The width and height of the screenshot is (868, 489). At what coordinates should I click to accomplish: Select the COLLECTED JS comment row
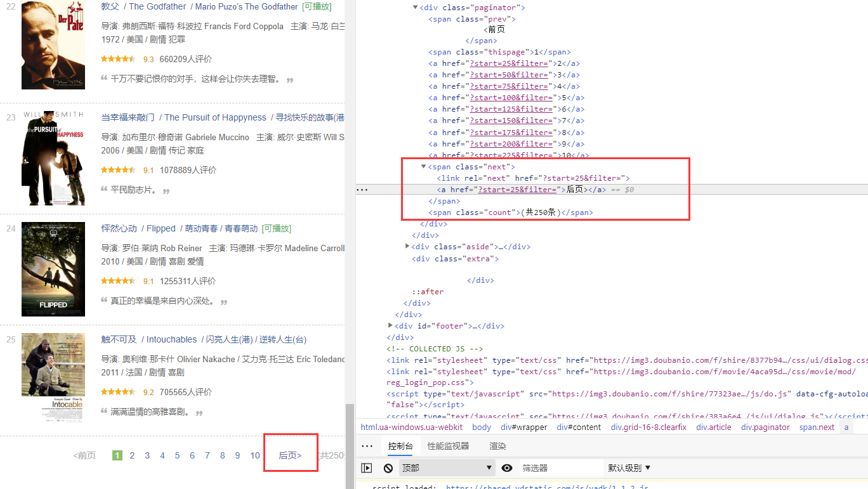pyautogui.click(x=435, y=349)
